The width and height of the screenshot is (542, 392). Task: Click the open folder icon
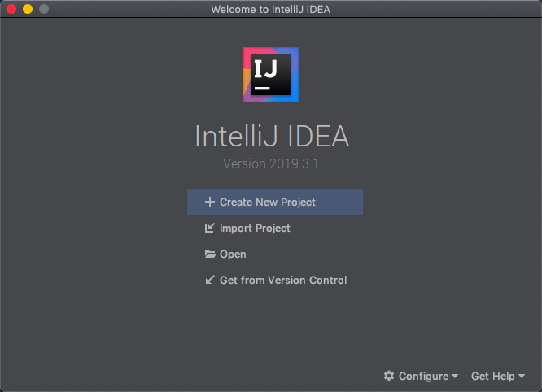[x=210, y=255]
